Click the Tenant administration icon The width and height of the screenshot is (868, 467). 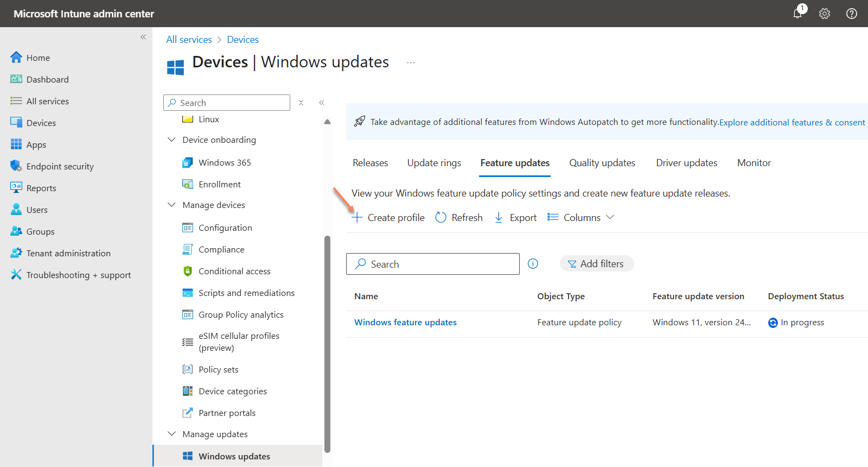tap(16, 253)
